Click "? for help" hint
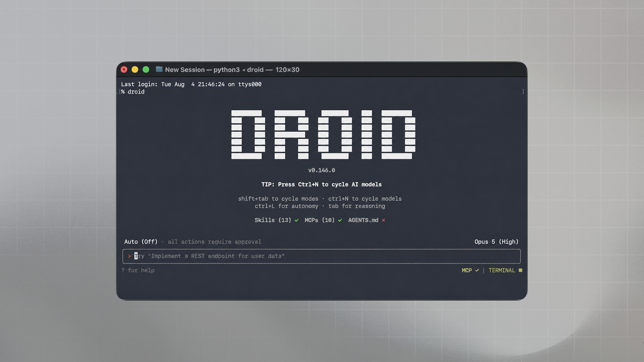 pos(138,270)
